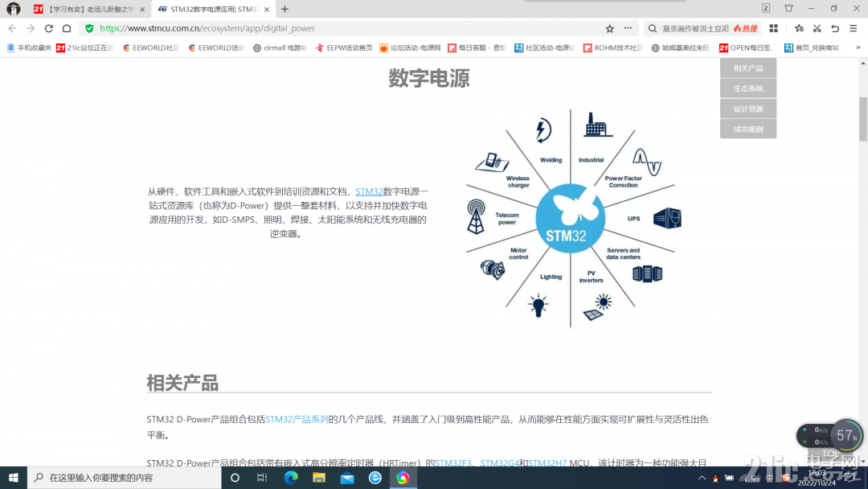Open the Windows Start menu
This screenshot has width=868, height=489.
point(14,478)
